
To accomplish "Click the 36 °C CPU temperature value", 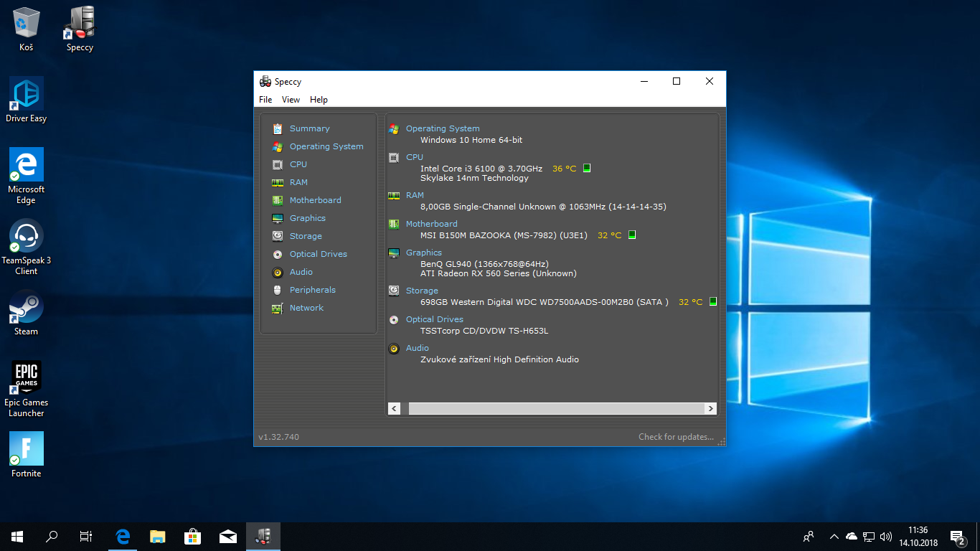I will (x=565, y=169).
